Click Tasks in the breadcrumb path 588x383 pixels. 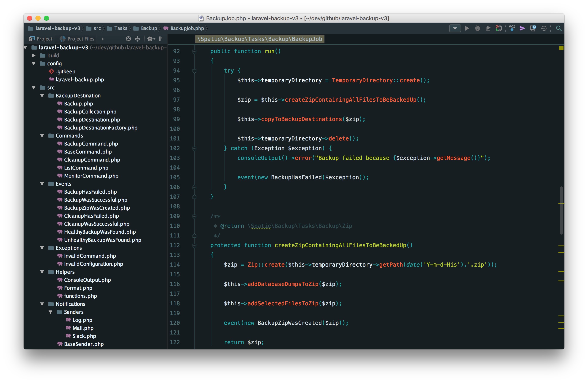tap(121, 28)
